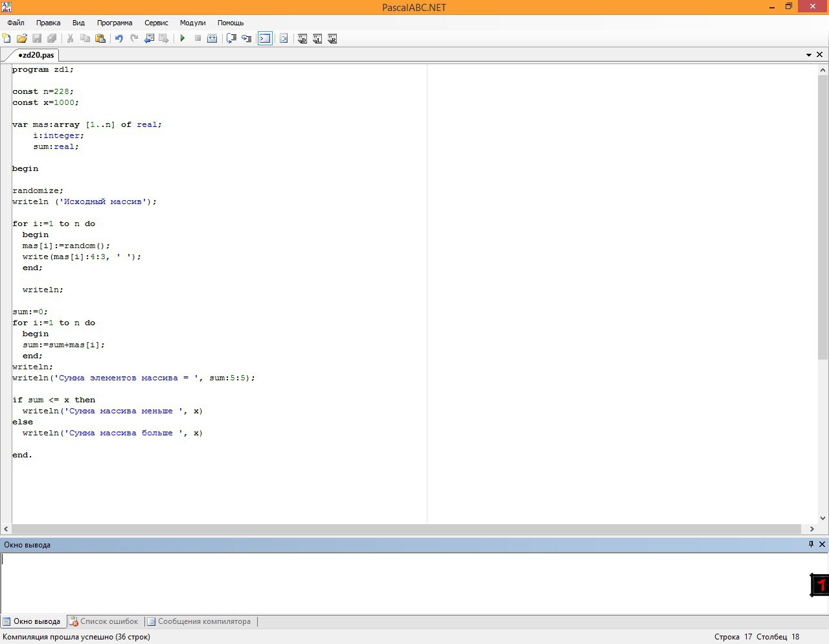Click the code formatting document icon
829x644 pixels.
[284, 39]
